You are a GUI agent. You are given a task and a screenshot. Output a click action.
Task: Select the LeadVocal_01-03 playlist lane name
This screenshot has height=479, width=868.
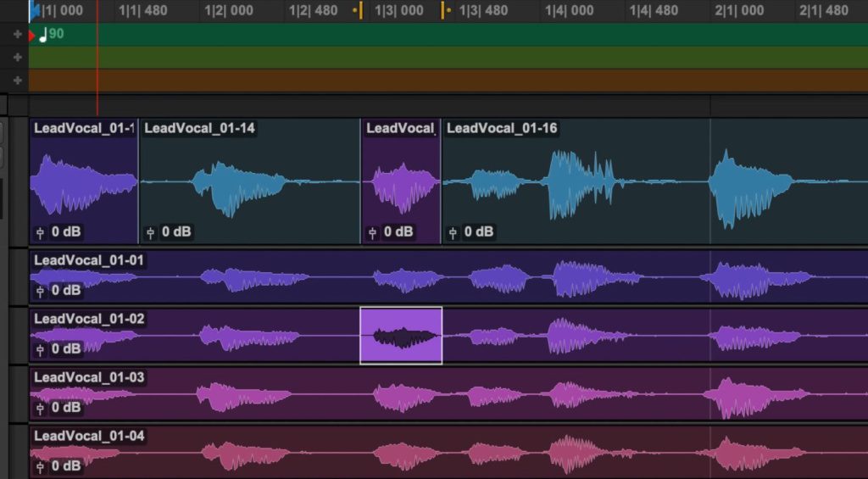(x=89, y=377)
